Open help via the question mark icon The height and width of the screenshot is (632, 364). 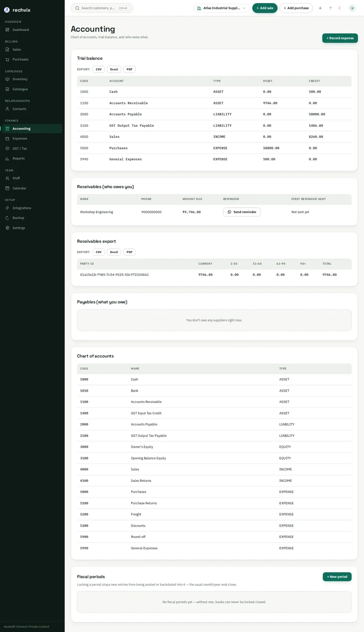click(330, 8)
